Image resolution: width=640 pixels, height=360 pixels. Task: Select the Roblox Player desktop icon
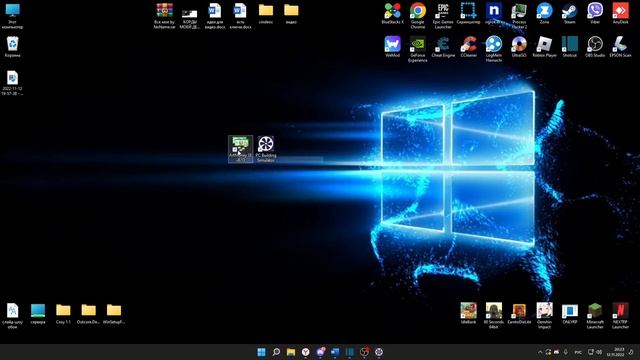(x=544, y=47)
